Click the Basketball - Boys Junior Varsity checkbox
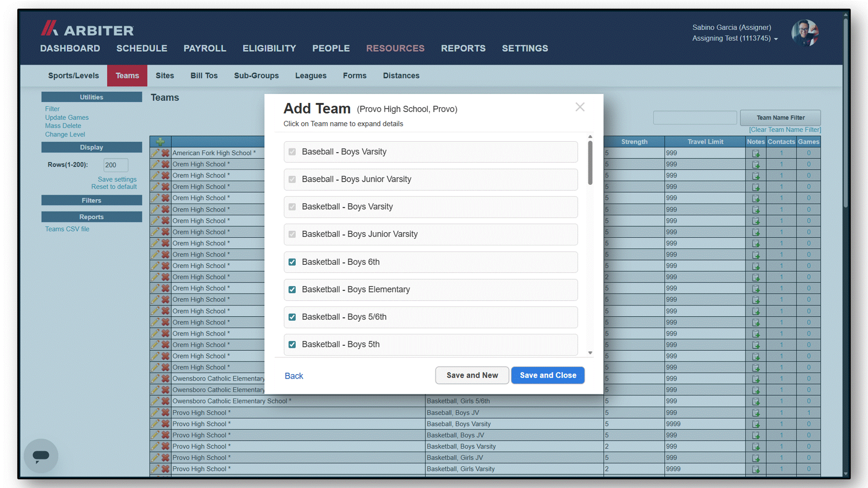868x488 pixels. (292, 235)
